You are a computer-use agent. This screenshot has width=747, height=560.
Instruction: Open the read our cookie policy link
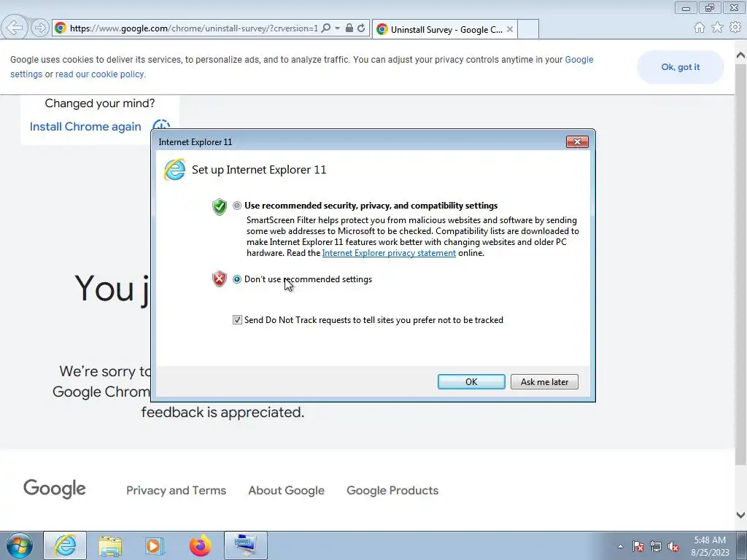(99, 74)
